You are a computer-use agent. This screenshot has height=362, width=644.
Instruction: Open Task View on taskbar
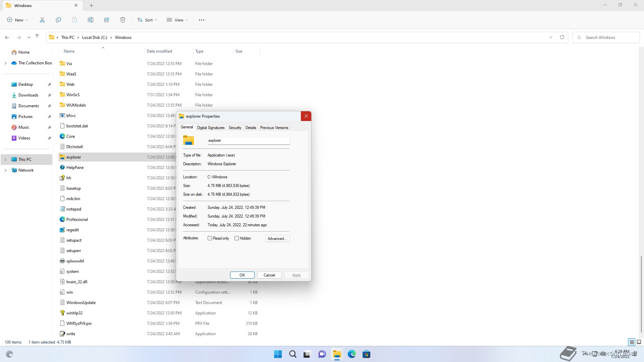[x=307, y=354]
